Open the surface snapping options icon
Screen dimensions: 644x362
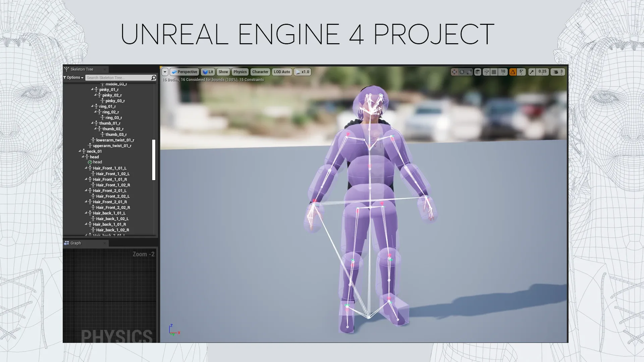click(x=486, y=72)
